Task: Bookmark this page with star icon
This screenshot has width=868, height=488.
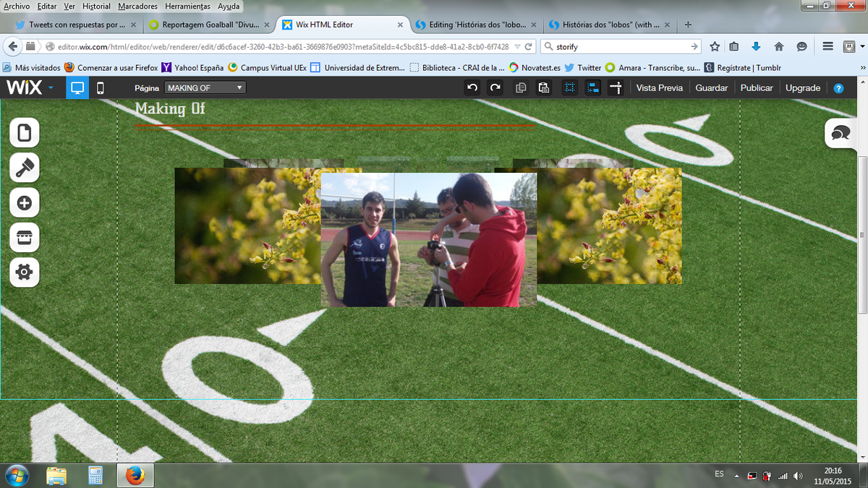Action: point(715,46)
